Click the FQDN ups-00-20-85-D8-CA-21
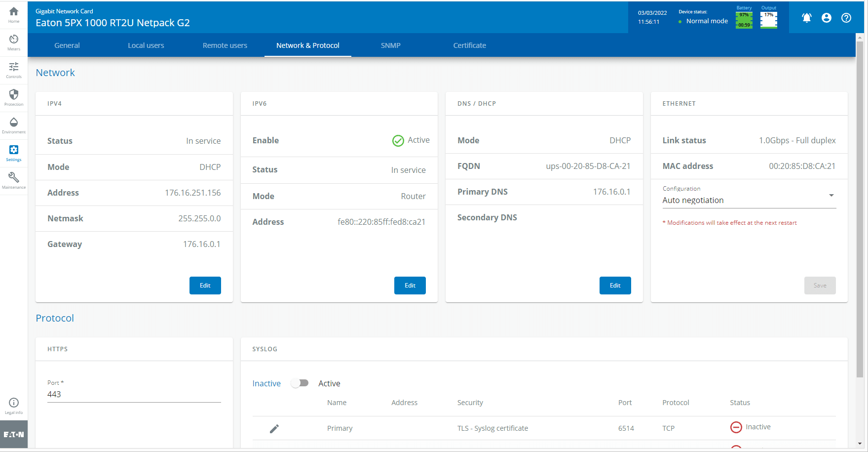 tap(588, 166)
